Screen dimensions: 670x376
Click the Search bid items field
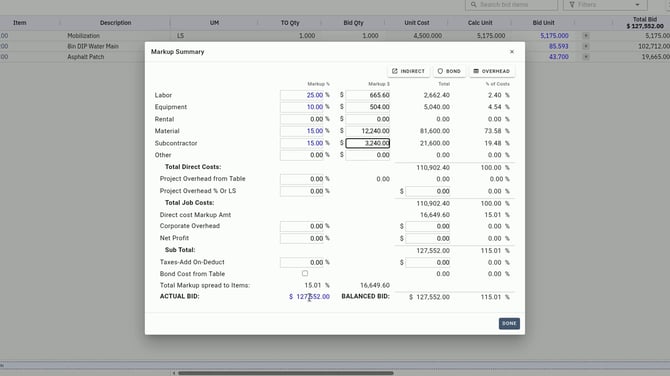(511, 5)
